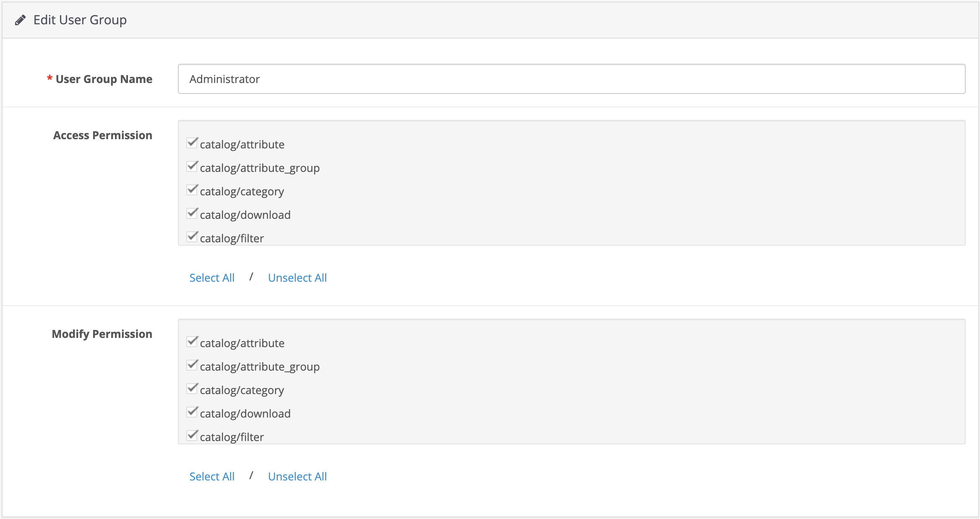Uncheck catalog/attribute under Modify Permission

pos(192,342)
